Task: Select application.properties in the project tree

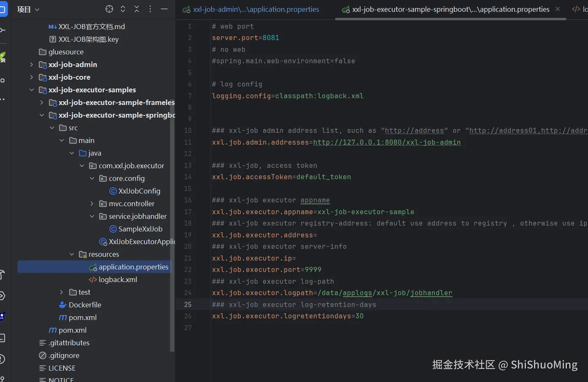Action: pyautogui.click(x=133, y=267)
